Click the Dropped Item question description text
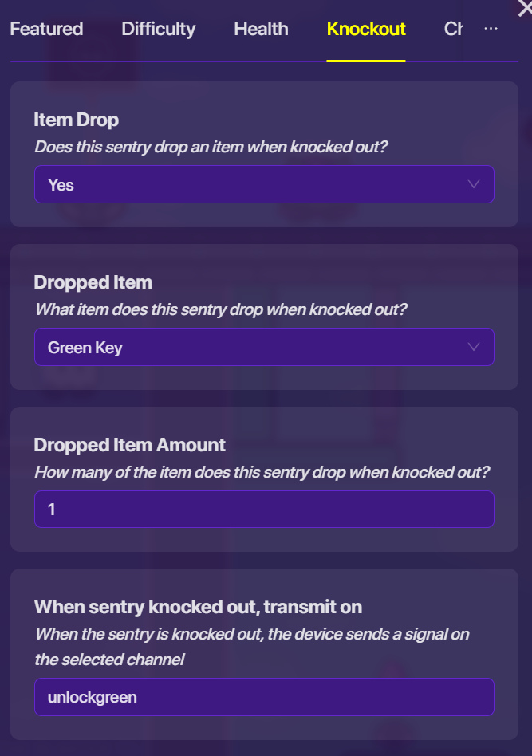Screen dimensions: 532x756 220,309
